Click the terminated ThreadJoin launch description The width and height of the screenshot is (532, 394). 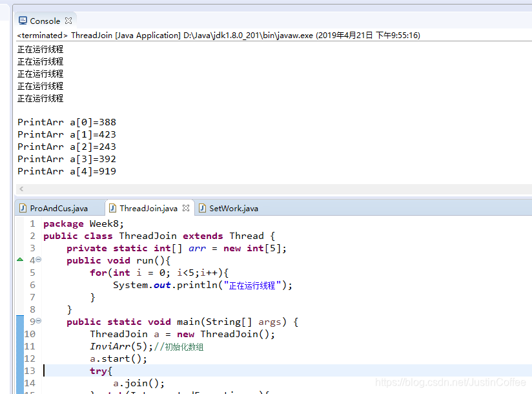(218, 36)
